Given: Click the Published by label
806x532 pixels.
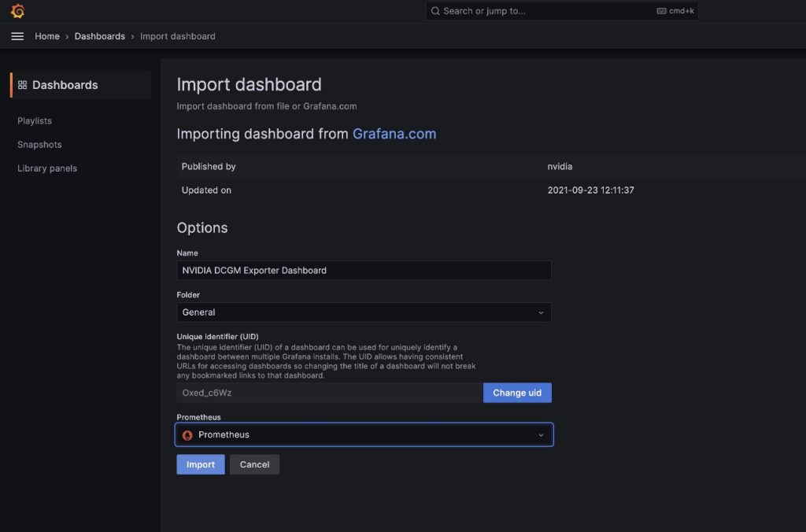Looking at the screenshot, I should 208,167.
